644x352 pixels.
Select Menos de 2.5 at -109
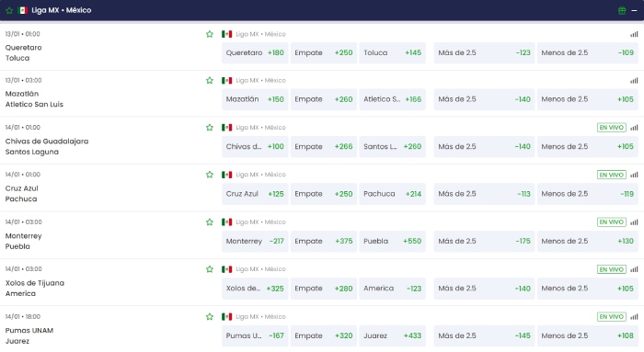tap(588, 52)
